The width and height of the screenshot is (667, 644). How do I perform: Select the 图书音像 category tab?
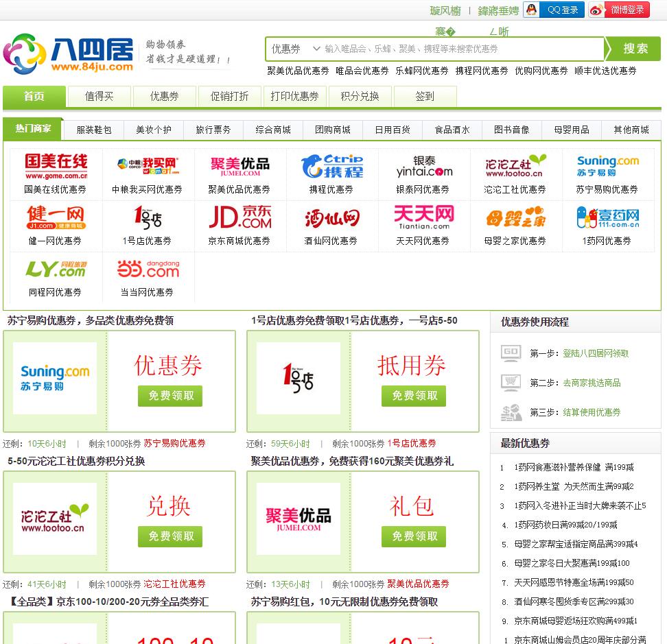coord(512,130)
